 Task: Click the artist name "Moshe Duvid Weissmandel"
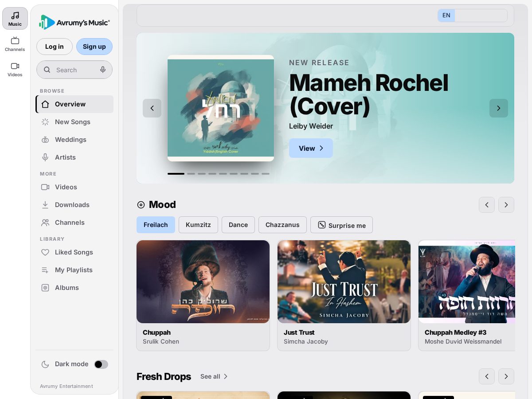click(463, 341)
